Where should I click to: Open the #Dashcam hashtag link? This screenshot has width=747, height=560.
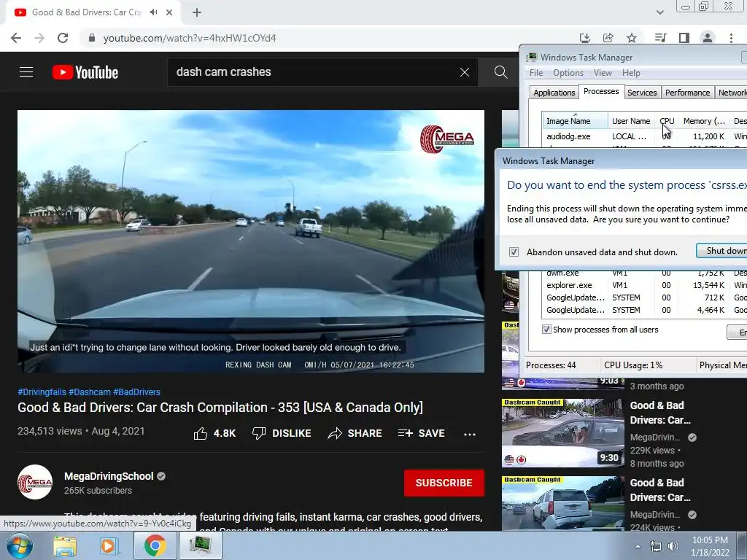click(90, 392)
